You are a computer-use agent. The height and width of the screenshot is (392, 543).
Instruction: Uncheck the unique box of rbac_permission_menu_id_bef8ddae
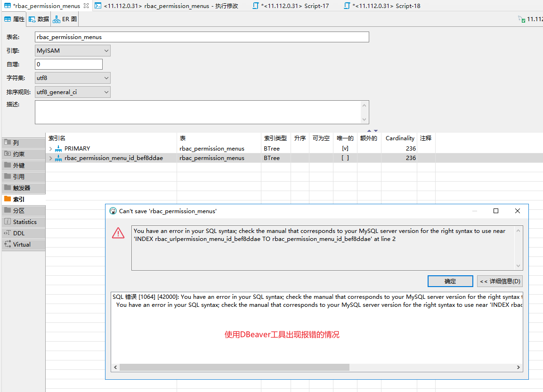(345, 158)
